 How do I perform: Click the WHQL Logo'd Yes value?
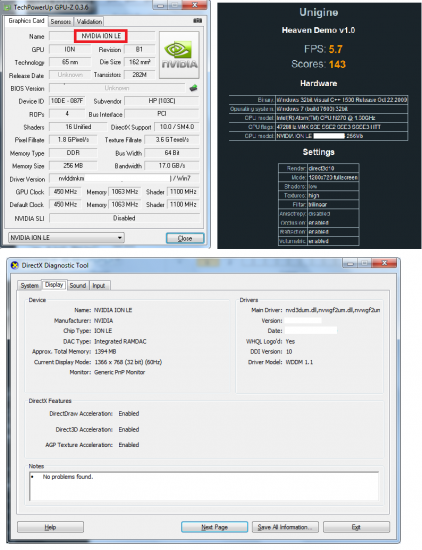pyautogui.click(x=290, y=341)
